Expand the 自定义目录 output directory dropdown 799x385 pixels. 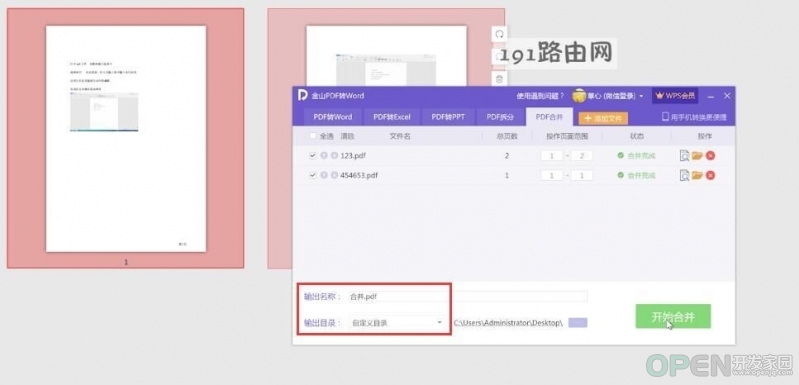pos(439,323)
